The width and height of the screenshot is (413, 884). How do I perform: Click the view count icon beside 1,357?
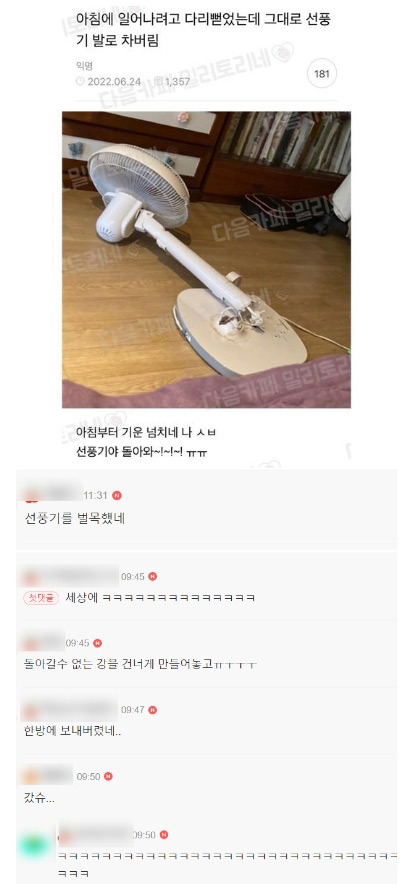(158, 82)
